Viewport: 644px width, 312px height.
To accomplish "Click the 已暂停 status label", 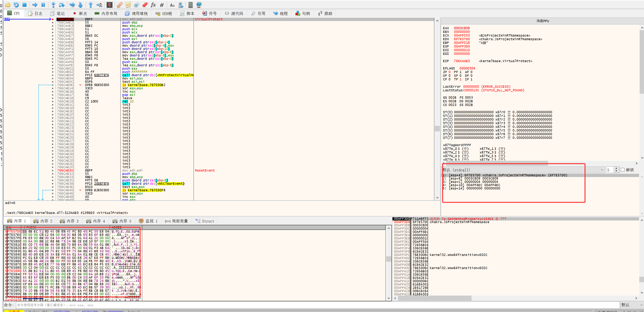I will 14,311.
